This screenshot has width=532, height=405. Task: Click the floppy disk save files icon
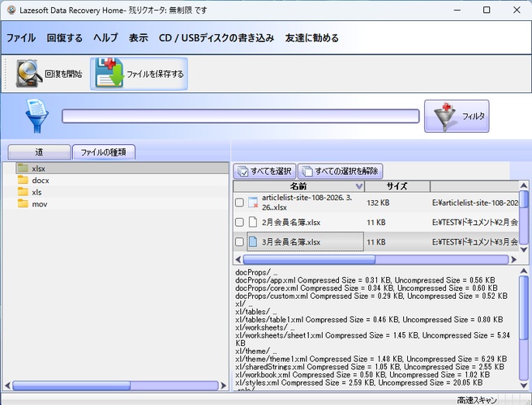point(109,73)
